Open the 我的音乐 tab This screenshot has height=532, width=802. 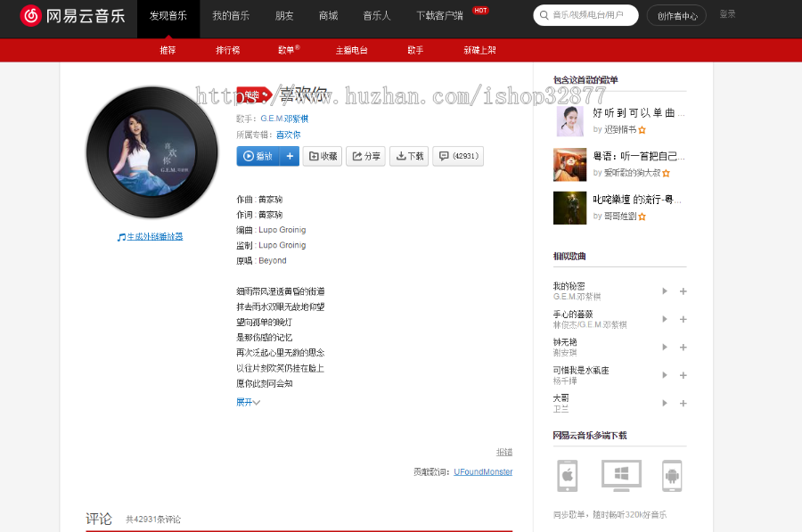click(231, 16)
